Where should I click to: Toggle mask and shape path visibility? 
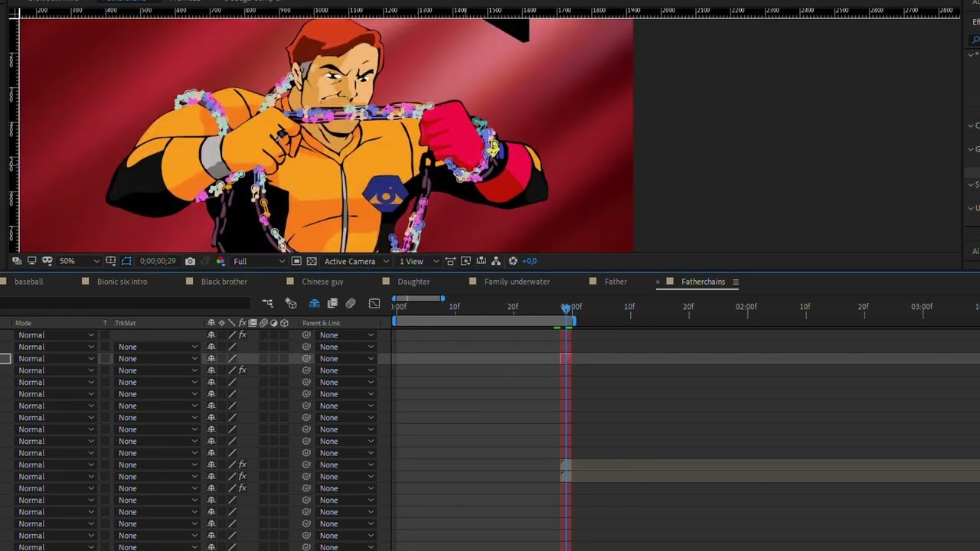[126, 261]
